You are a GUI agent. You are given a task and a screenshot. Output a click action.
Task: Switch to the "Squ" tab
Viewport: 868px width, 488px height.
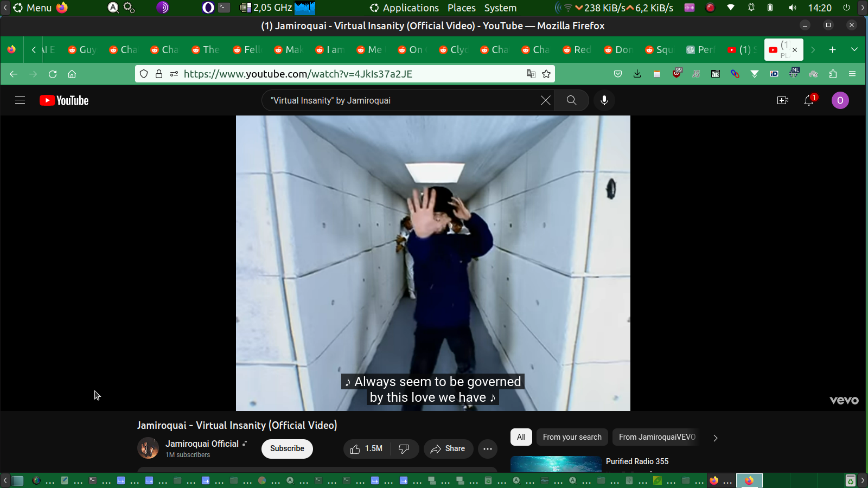pyautogui.click(x=660, y=50)
